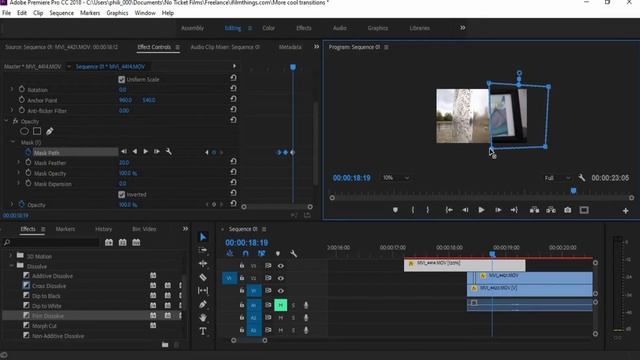Switch to Color workspace
Image resolution: width=640 pixels, height=360 pixels.
269,28
